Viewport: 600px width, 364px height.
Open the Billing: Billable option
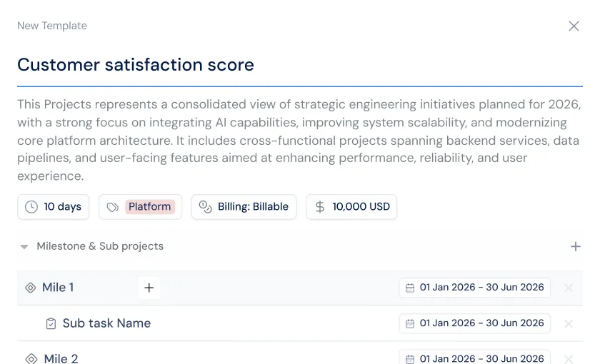[x=244, y=207]
